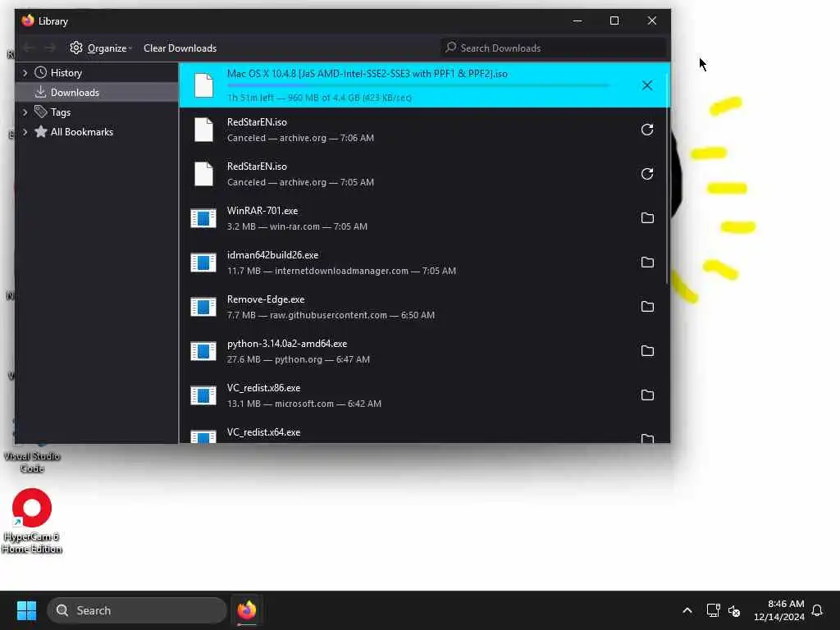The height and width of the screenshot is (630, 840).
Task: Retry the RedStarEN.iso download from 7:05 AM
Action: point(647,174)
